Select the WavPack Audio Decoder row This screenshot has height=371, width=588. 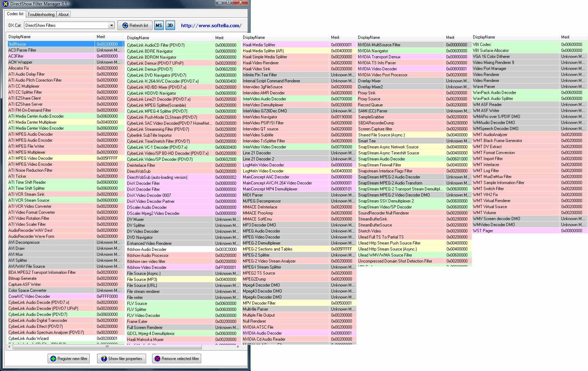pos(530,93)
